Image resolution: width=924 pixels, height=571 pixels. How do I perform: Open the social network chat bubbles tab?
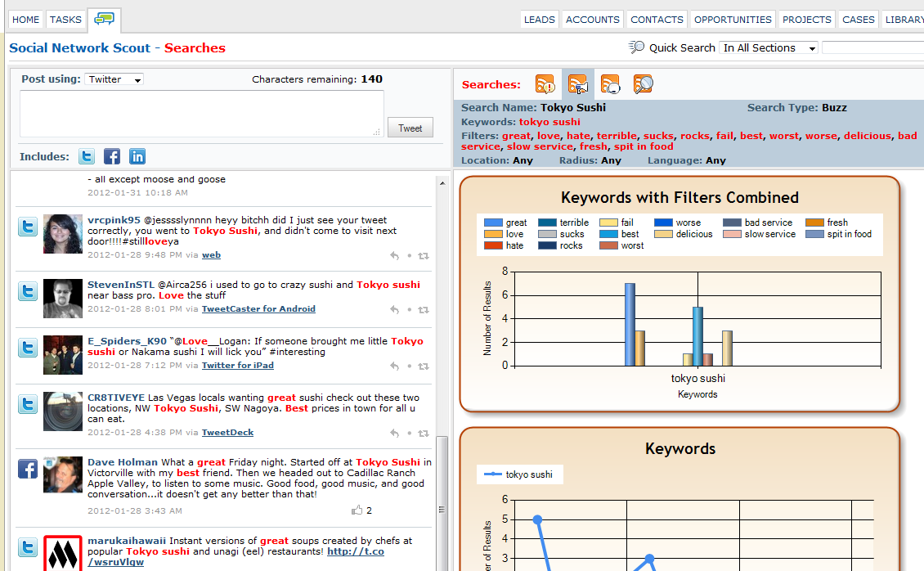[105, 20]
